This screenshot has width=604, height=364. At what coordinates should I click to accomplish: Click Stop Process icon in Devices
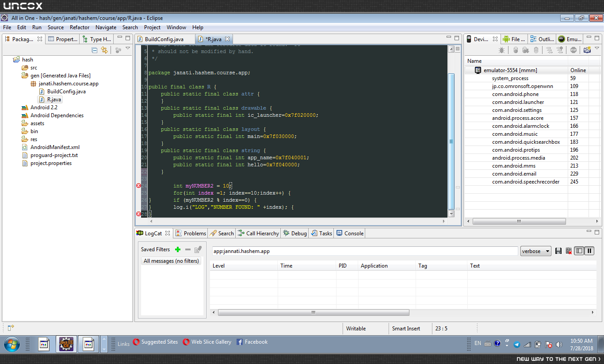point(573,50)
